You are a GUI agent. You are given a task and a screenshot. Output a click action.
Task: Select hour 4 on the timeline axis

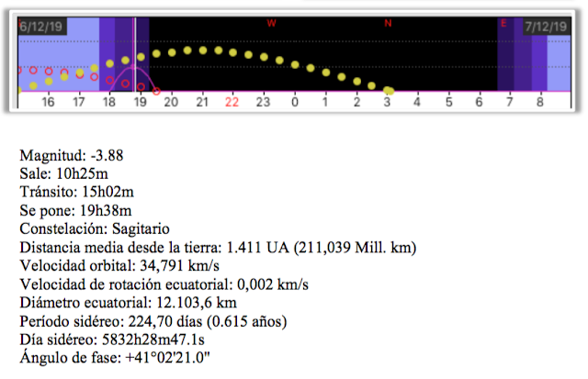(x=417, y=102)
